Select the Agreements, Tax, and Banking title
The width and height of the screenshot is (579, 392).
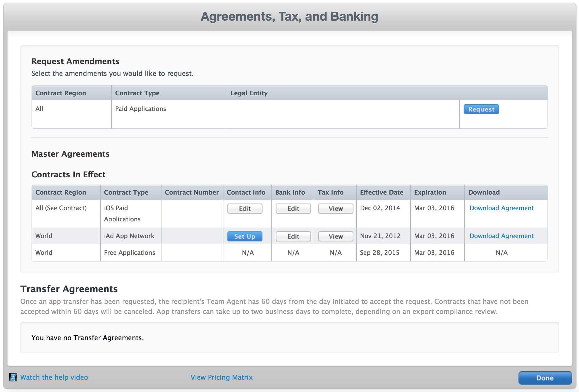(289, 16)
